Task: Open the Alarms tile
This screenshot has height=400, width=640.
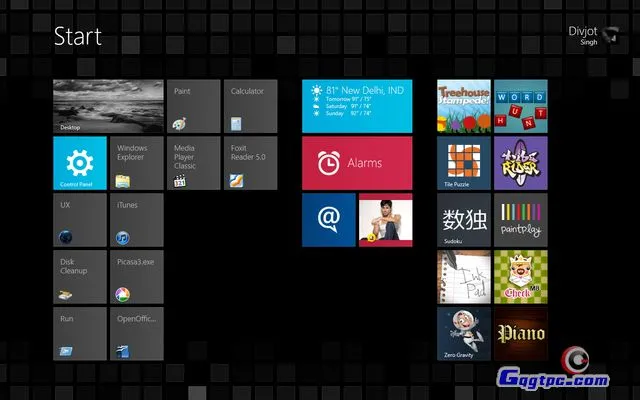Action: (357, 163)
